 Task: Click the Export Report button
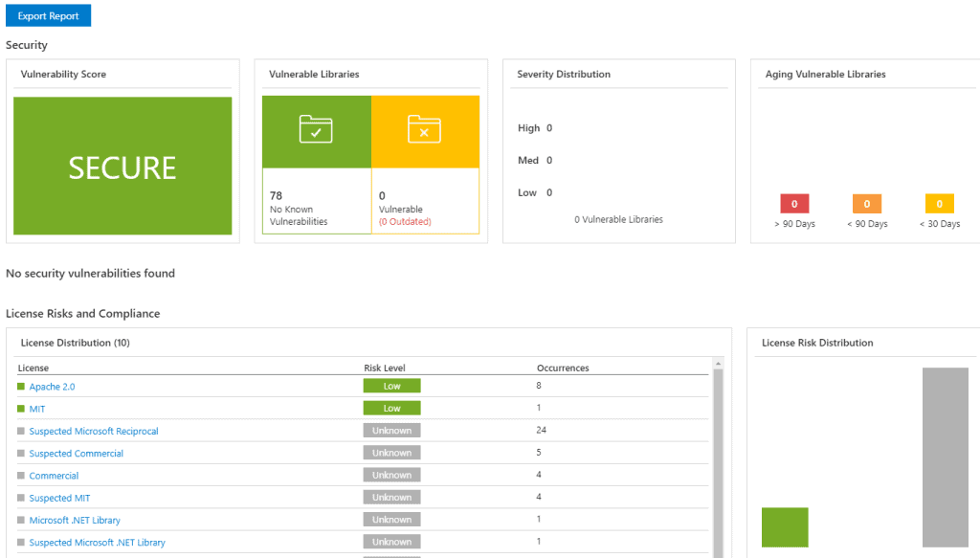pos(48,14)
